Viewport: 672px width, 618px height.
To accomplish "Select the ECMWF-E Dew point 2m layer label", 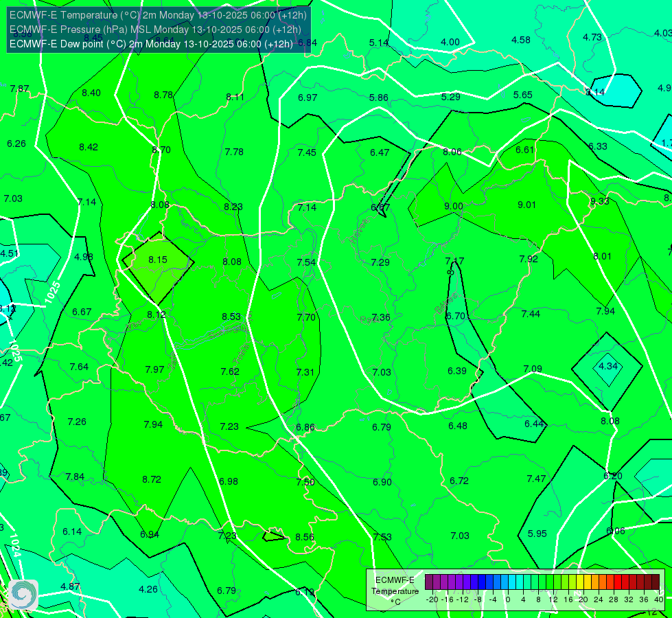I will (151, 44).
